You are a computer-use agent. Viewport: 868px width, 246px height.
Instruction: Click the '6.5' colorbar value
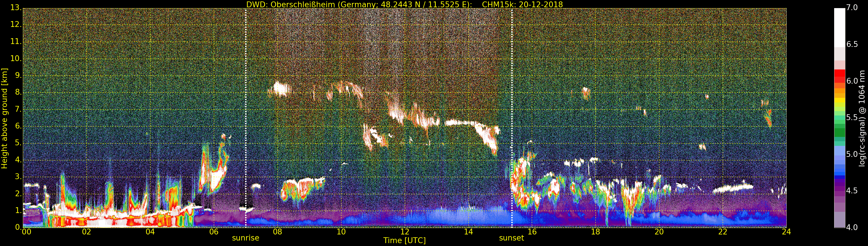click(852, 44)
